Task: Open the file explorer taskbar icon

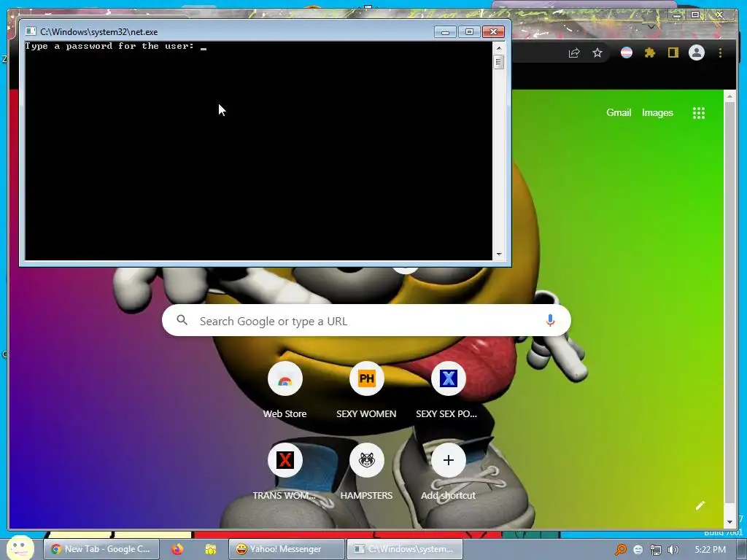Action: (210, 549)
